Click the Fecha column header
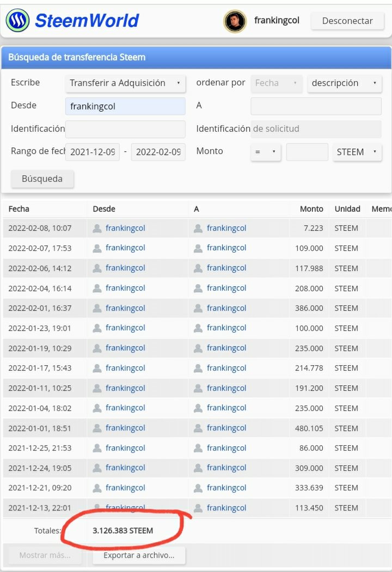This screenshot has width=392, height=572. (x=19, y=209)
